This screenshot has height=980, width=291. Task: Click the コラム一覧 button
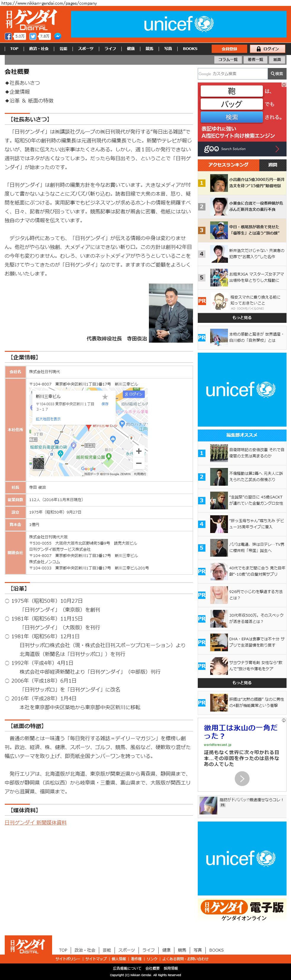[228, 60]
